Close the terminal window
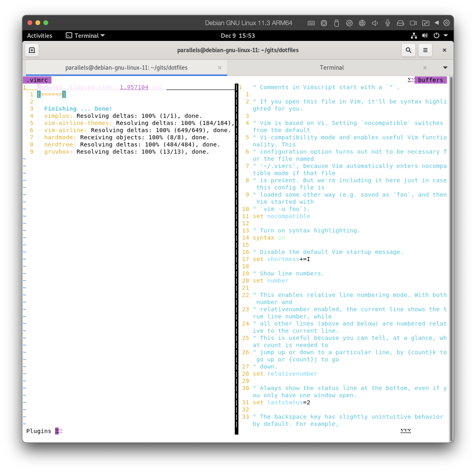 (444, 50)
